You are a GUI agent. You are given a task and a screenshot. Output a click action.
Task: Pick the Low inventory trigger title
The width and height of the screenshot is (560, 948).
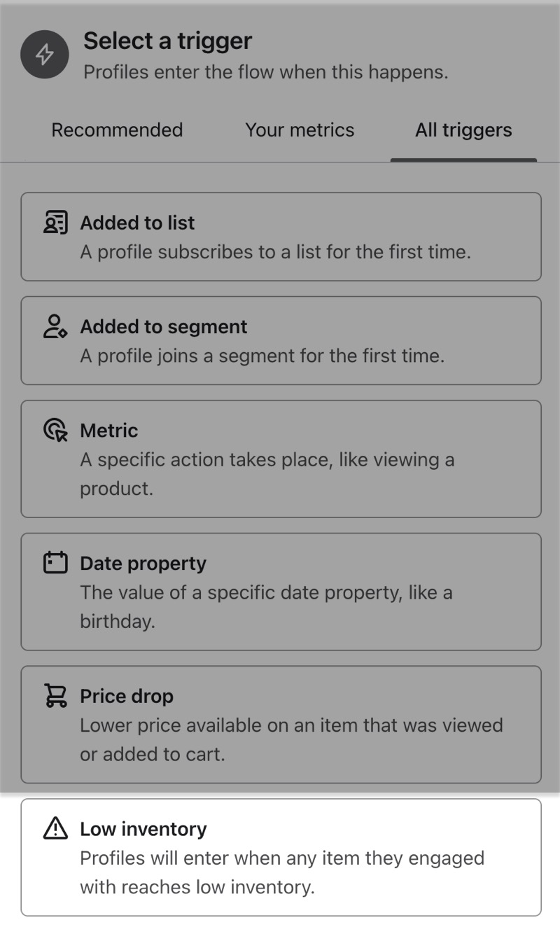143,829
